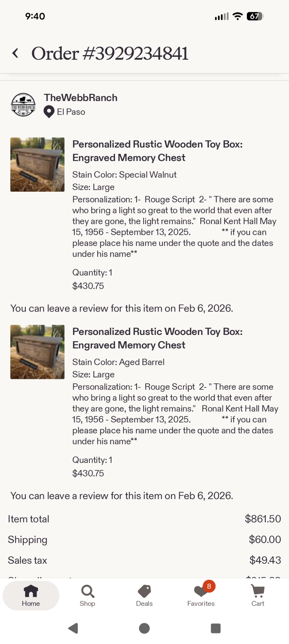
Task: Open TheWebbRanch shop logo
Action: tap(23, 105)
